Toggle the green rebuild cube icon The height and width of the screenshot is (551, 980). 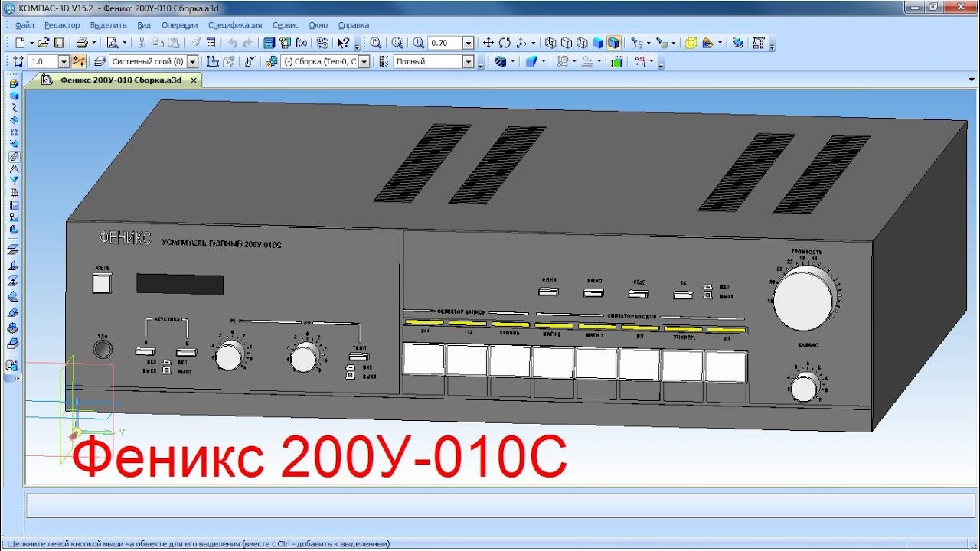(x=616, y=62)
